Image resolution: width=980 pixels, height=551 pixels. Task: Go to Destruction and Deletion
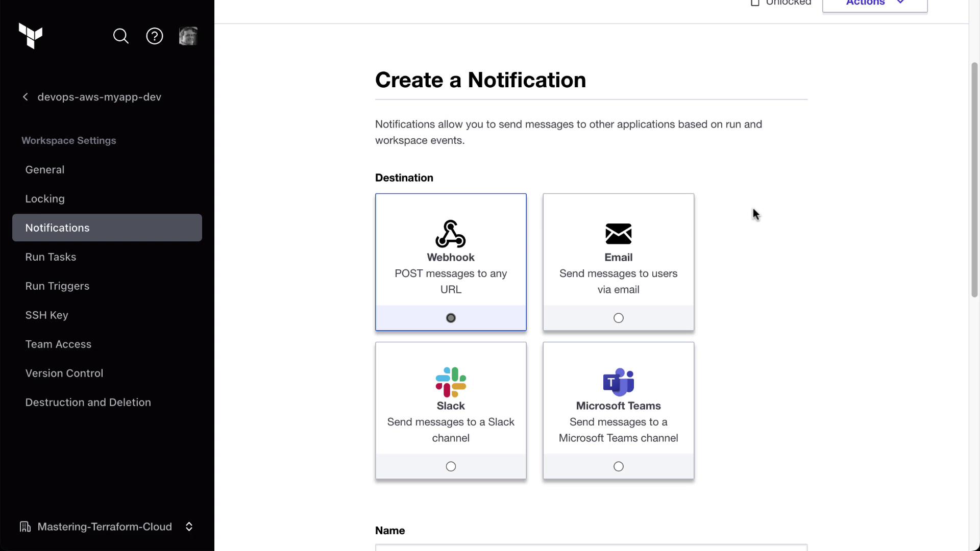point(88,403)
